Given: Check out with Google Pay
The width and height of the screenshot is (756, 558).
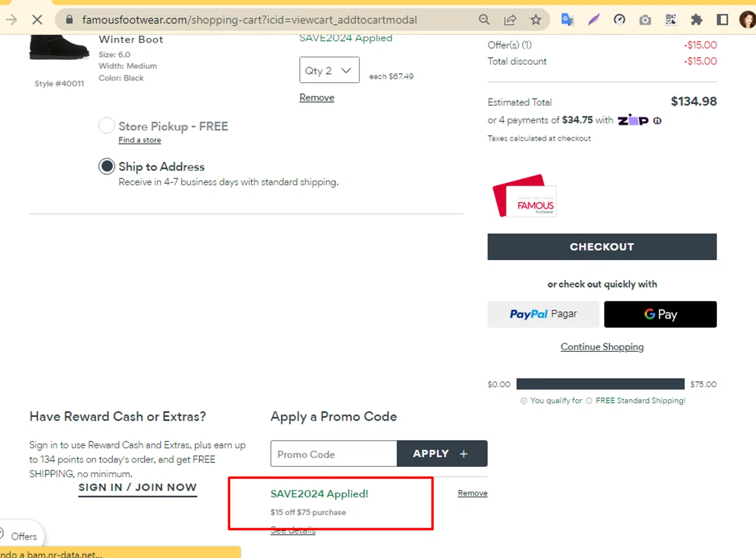Looking at the screenshot, I should click(660, 314).
